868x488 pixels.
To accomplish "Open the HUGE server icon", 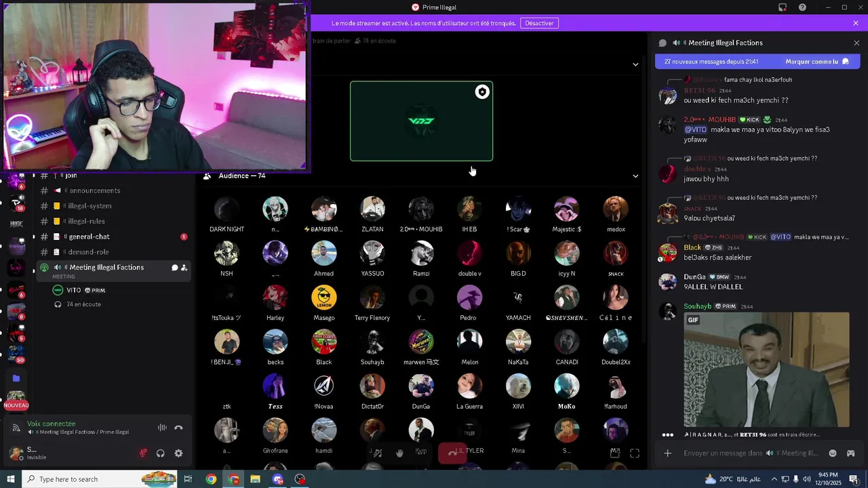I will pyautogui.click(x=16, y=224).
